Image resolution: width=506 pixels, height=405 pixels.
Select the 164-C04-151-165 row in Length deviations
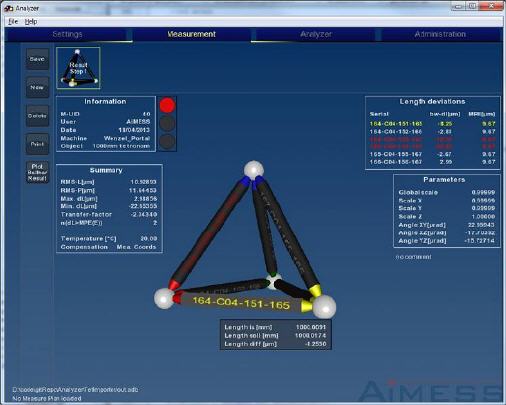click(432, 124)
